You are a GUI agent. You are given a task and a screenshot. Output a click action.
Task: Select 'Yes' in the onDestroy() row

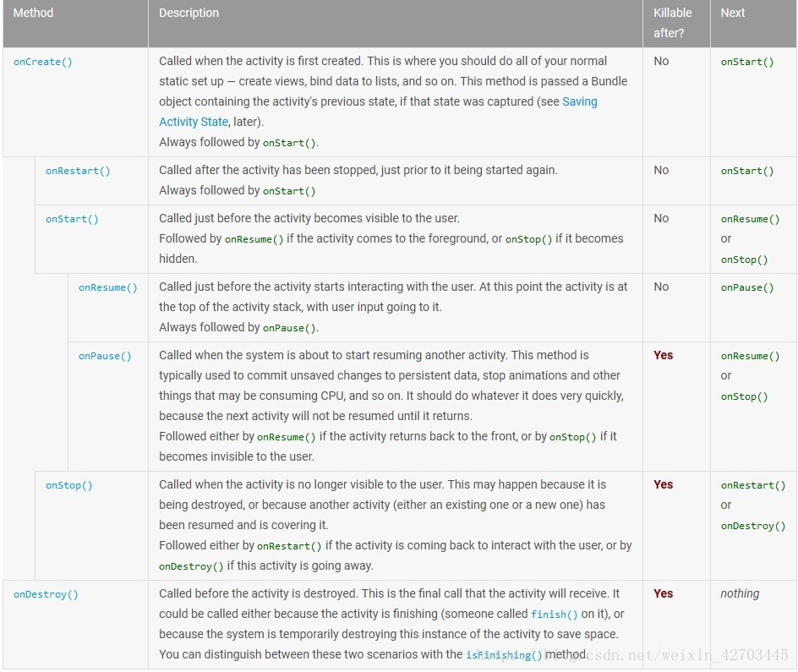click(x=663, y=593)
